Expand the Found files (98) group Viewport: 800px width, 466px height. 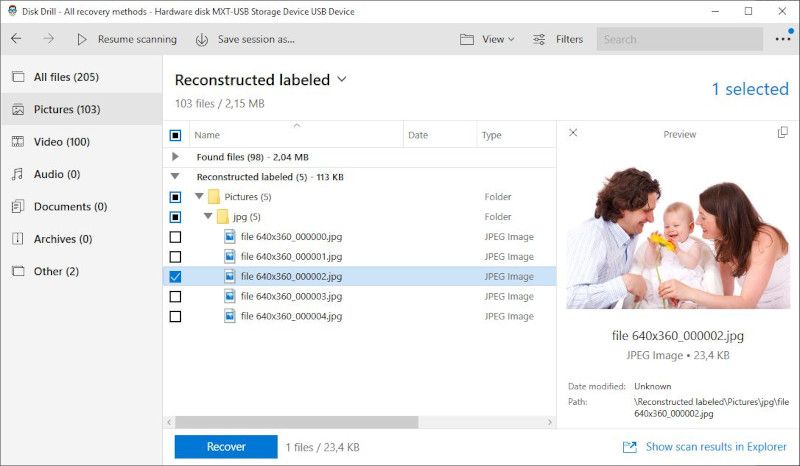[x=176, y=157]
